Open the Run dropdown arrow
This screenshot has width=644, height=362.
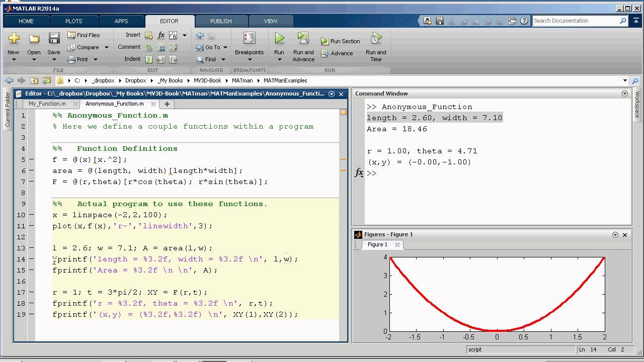(279, 60)
